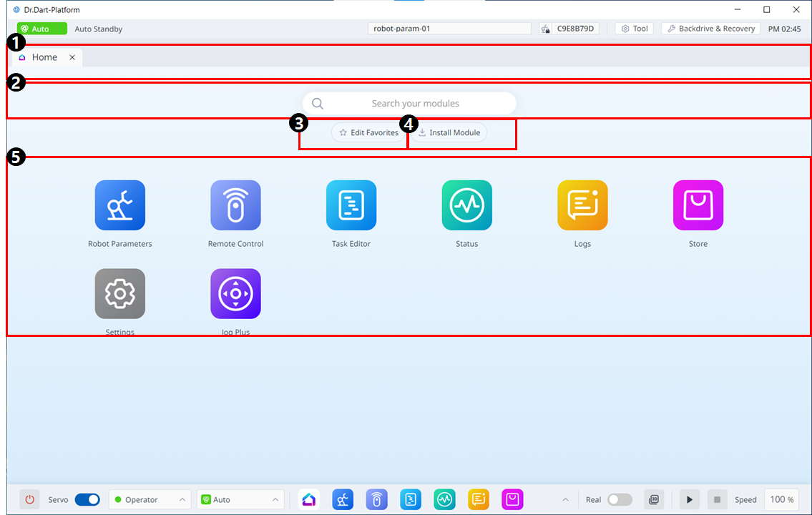The height and width of the screenshot is (515, 812).
Task: Open the Logs module
Action: [x=582, y=205]
